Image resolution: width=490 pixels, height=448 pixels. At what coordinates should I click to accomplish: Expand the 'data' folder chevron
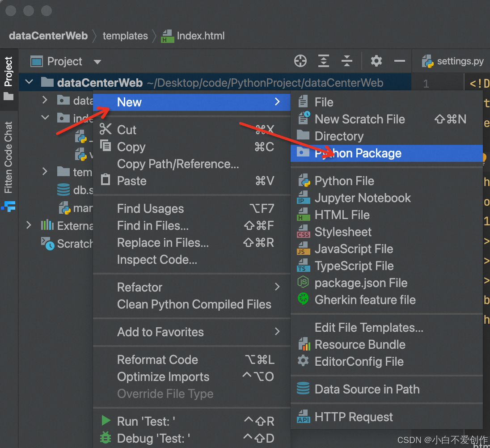[x=45, y=100]
